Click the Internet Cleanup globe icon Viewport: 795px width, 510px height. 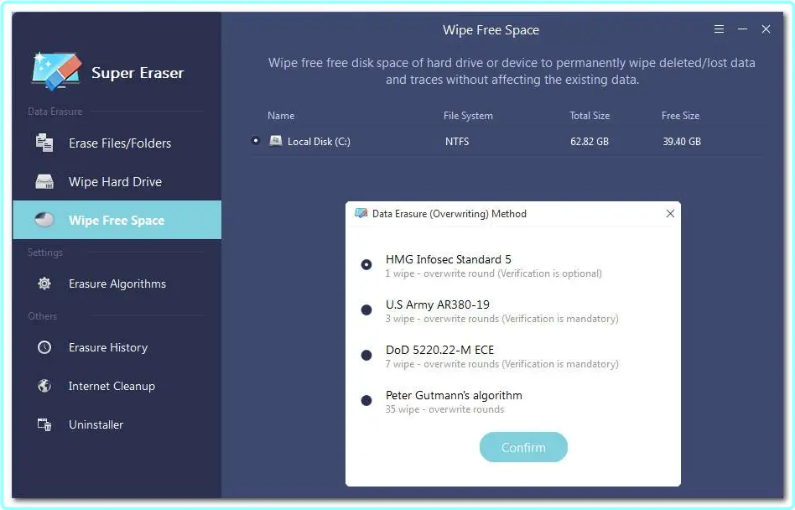tap(44, 386)
